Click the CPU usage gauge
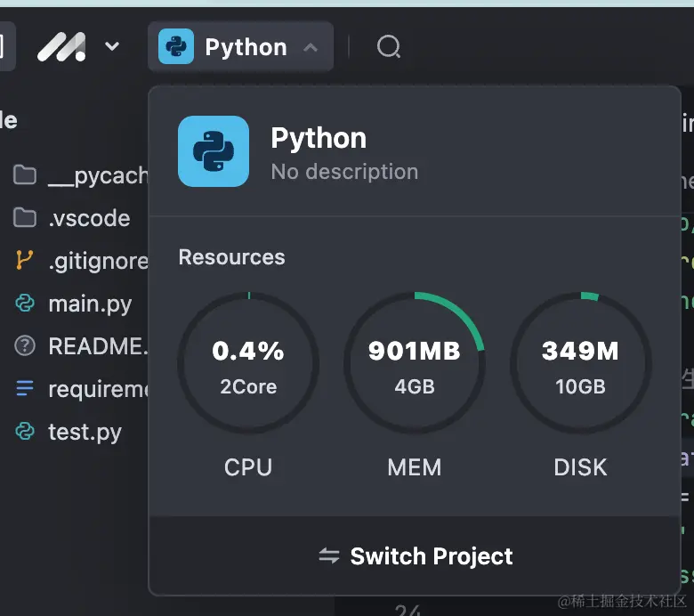 pyautogui.click(x=248, y=362)
